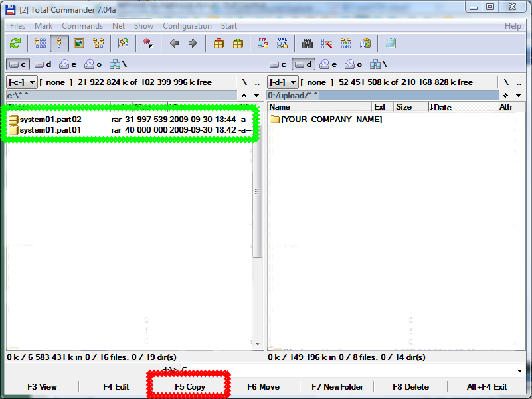
Task: Select the network neighborhood button in the right panel
Action: pyautogui.click(x=378, y=64)
